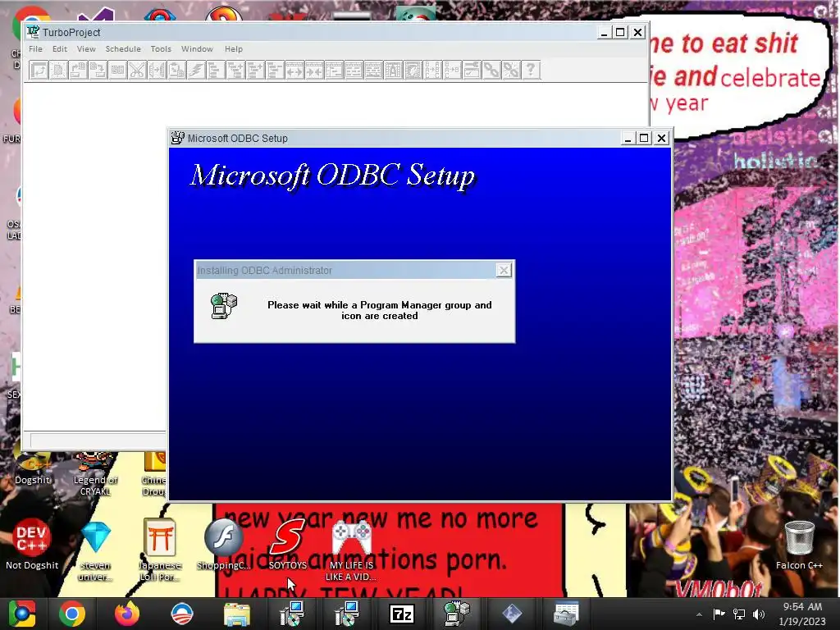Image resolution: width=840 pixels, height=630 pixels.
Task: Open the Help menu in TurboProject
Action: pyautogui.click(x=234, y=48)
